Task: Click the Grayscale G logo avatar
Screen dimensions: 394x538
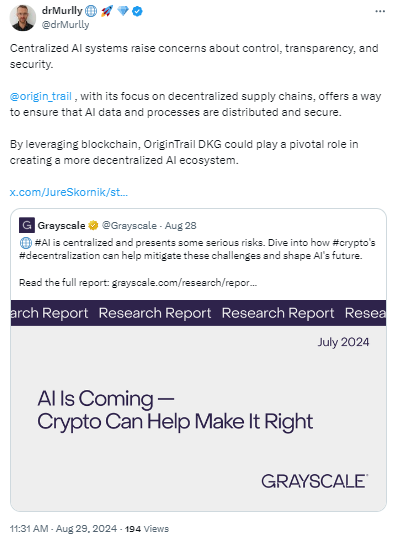Action: click(27, 225)
